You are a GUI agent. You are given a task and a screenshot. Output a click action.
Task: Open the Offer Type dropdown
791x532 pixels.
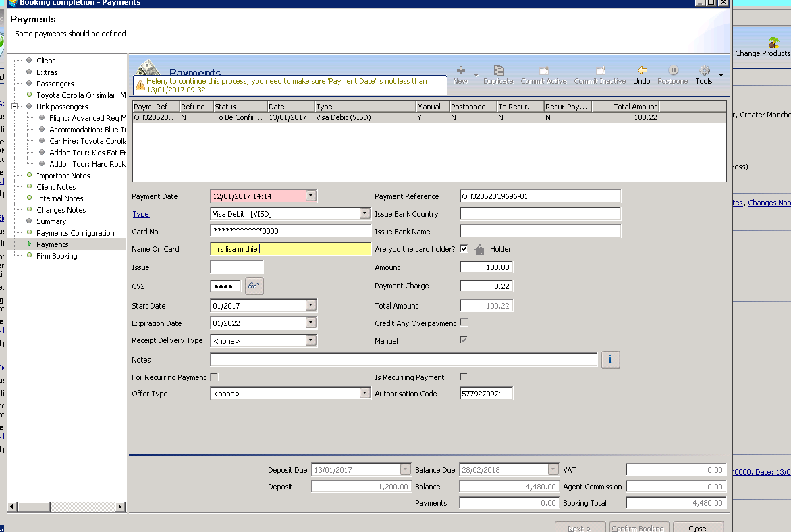pos(364,394)
